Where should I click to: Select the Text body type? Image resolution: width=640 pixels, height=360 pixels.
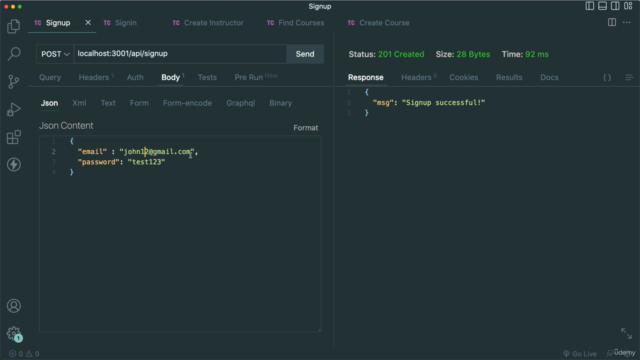(x=108, y=103)
